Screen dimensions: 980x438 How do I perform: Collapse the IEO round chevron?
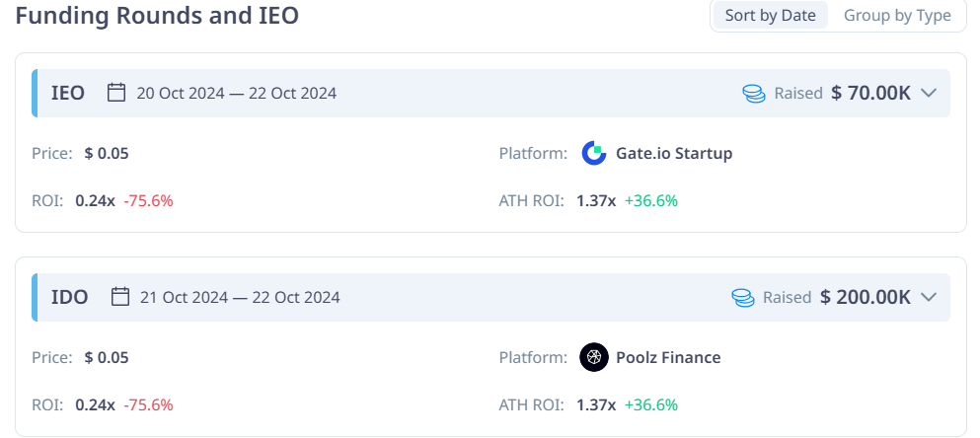(x=929, y=93)
